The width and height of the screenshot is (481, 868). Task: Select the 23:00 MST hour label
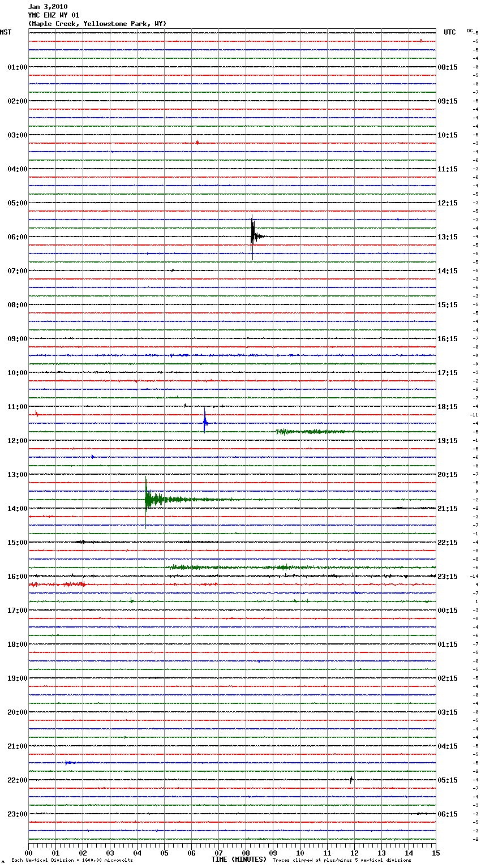17,814
